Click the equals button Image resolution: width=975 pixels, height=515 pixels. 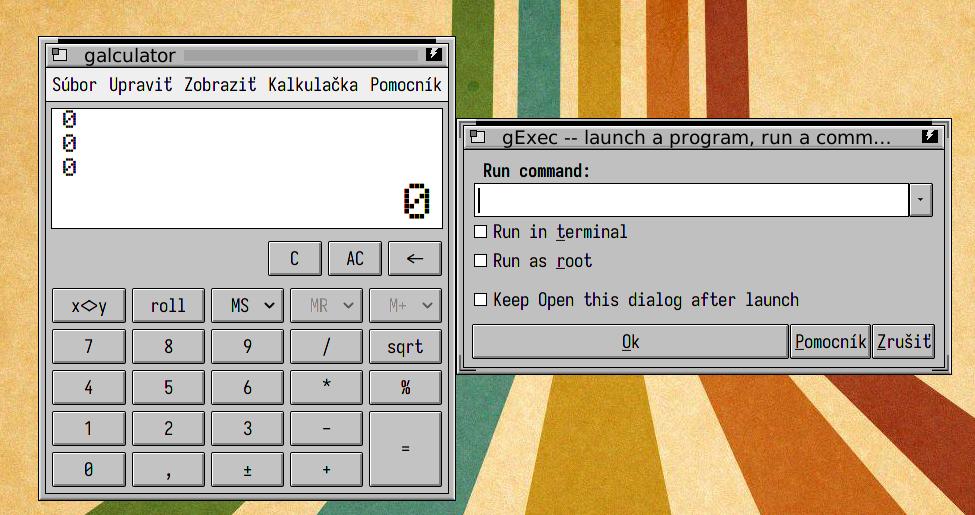[405, 448]
